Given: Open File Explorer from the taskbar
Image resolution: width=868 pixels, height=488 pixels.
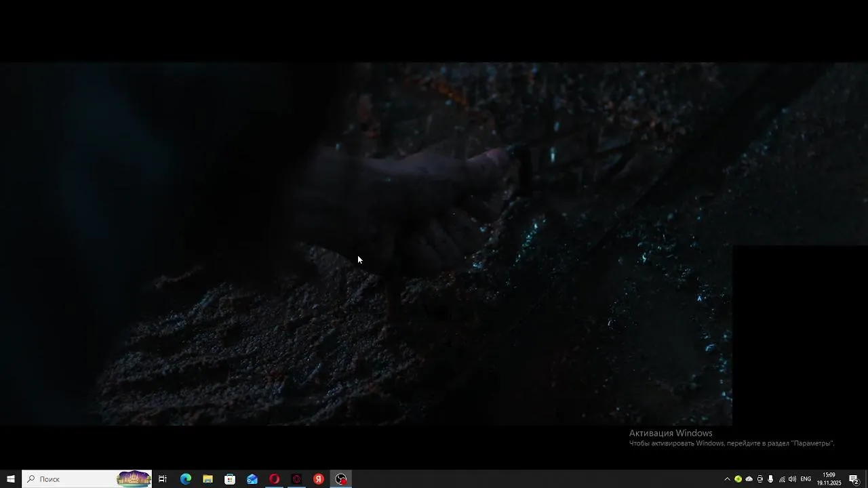Looking at the screenshot, I should tap(208, 479).
